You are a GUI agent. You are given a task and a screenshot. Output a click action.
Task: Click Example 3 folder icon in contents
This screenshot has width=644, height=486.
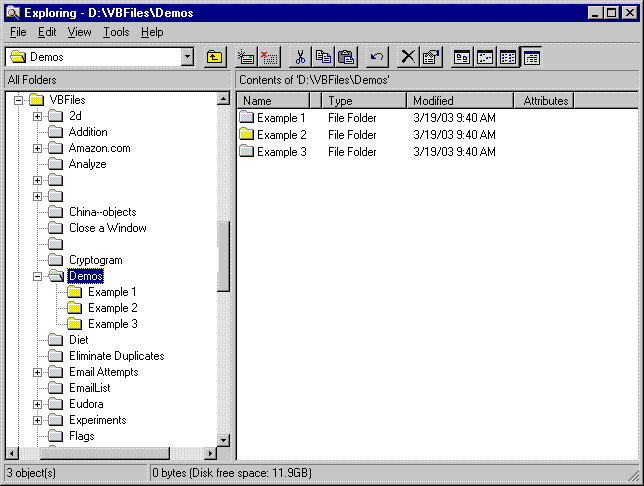[246, 151]
